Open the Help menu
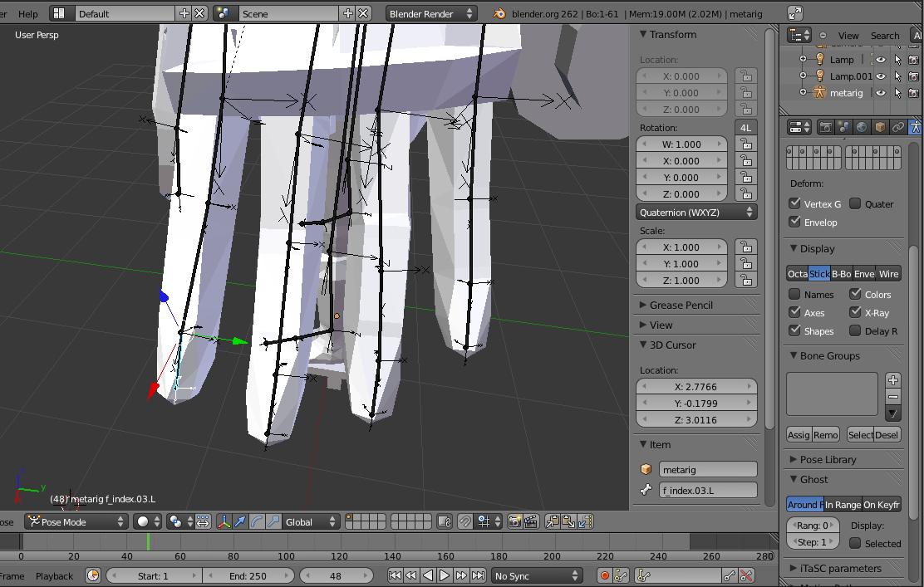Screen dimensions: 924x587 27,13
